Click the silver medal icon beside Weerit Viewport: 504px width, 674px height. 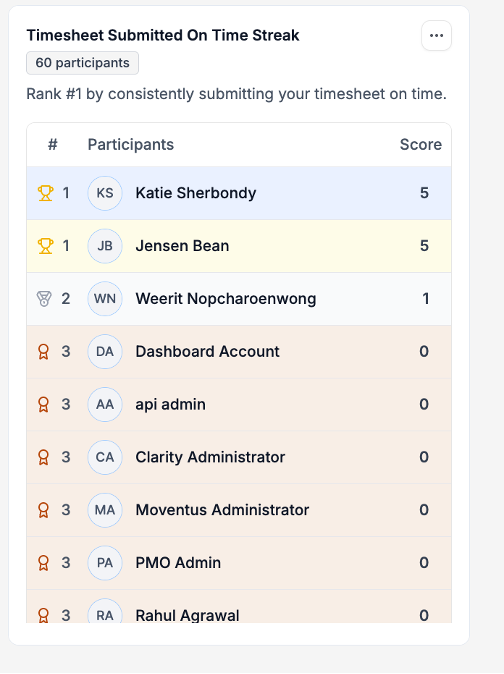pos(44,299)
